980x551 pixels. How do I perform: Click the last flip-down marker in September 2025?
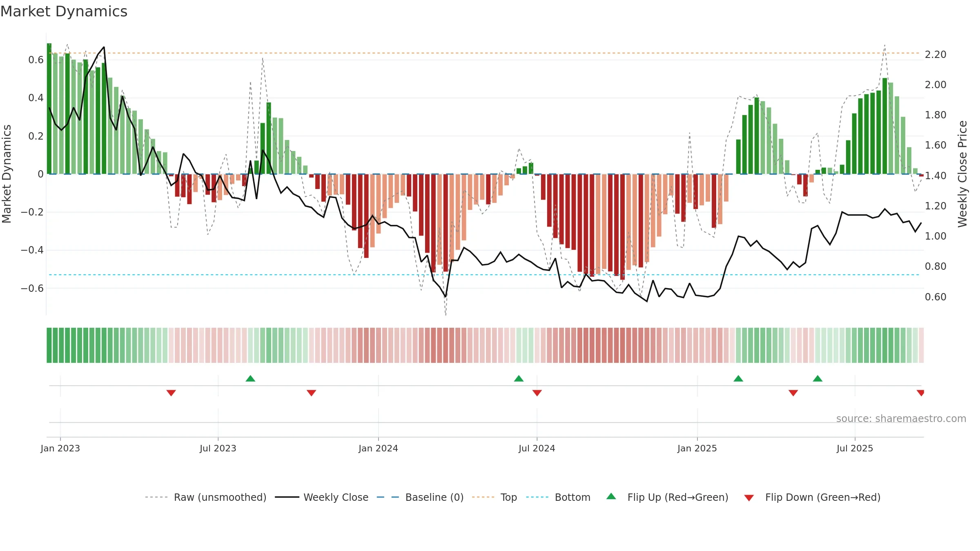(920, 393)
